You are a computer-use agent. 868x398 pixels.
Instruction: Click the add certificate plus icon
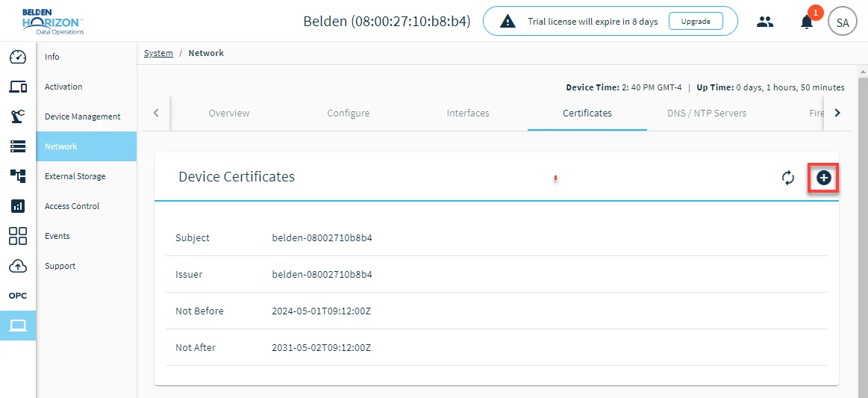[x=824, y=178]
